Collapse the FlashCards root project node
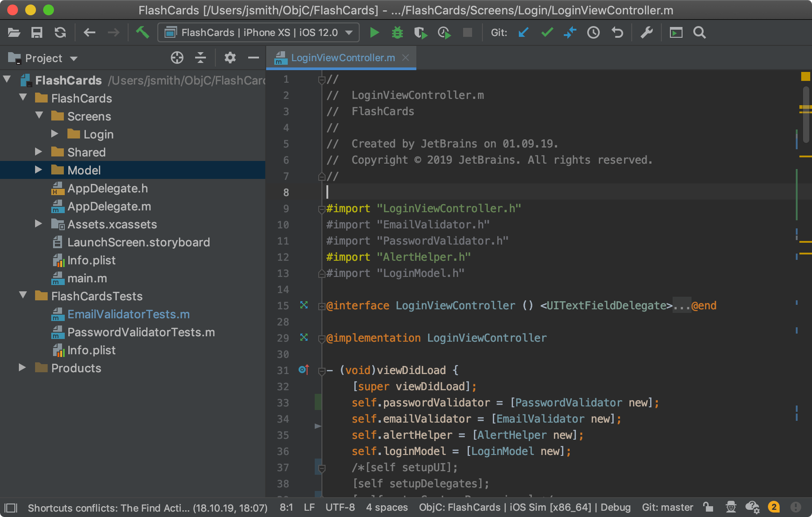 tap(7, 80)
